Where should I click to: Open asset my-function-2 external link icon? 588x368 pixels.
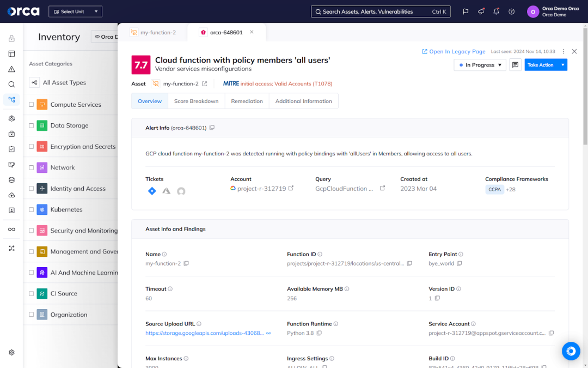(204, 84)
